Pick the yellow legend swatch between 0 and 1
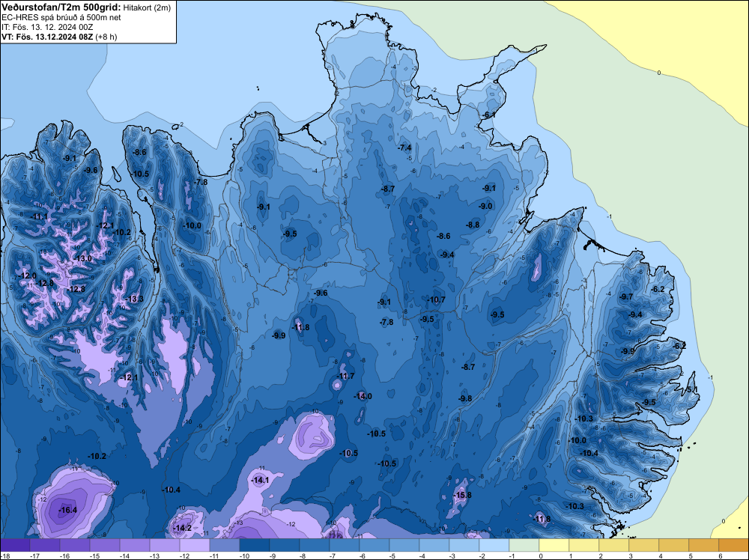 click(554, 545)
